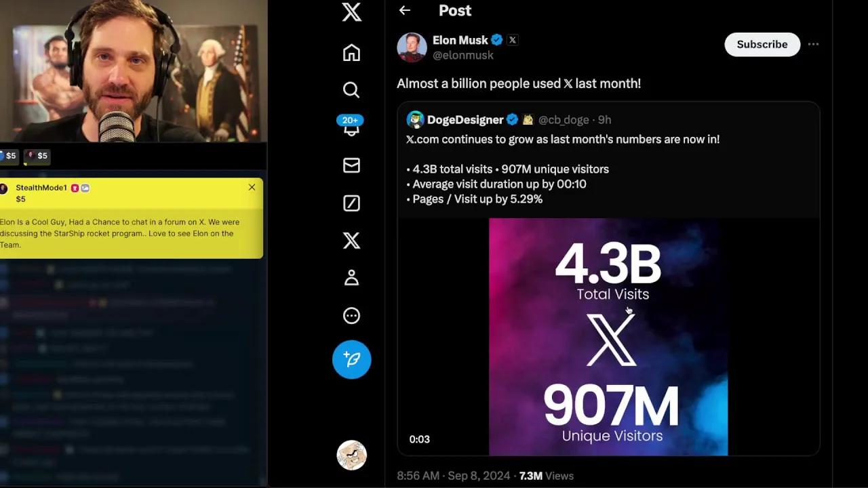Play the 4.3B Total Visits video

coord(608,337)
